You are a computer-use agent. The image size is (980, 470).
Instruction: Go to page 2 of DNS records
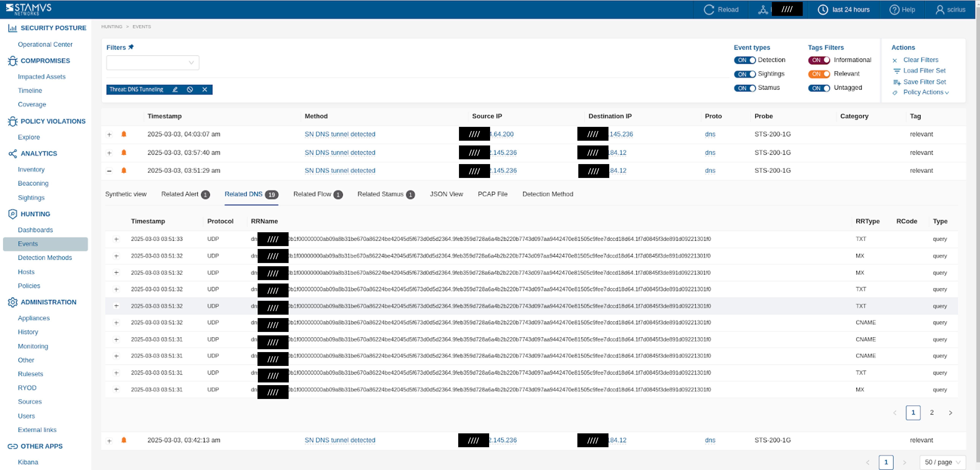coord(932,412)
